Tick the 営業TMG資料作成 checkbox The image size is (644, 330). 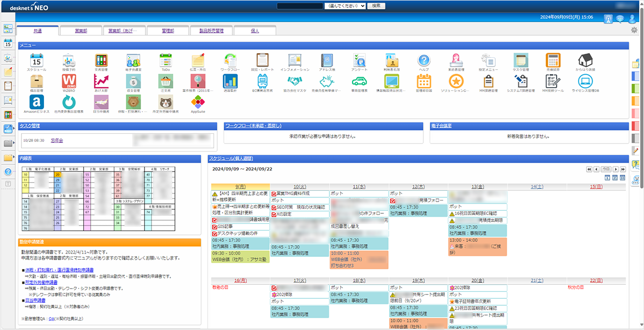(x=274, y=193)
